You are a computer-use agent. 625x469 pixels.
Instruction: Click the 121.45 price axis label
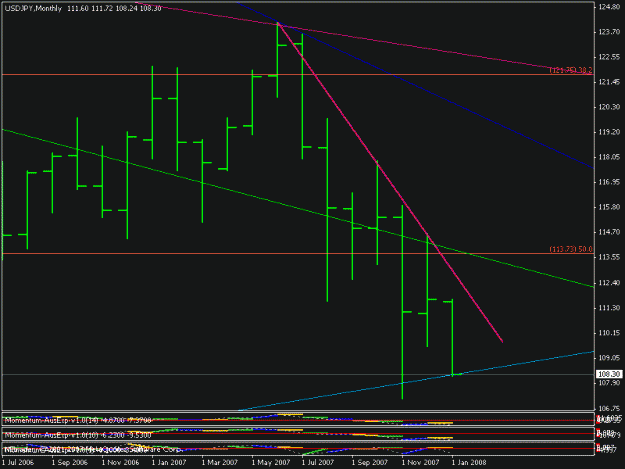point(609,82)
